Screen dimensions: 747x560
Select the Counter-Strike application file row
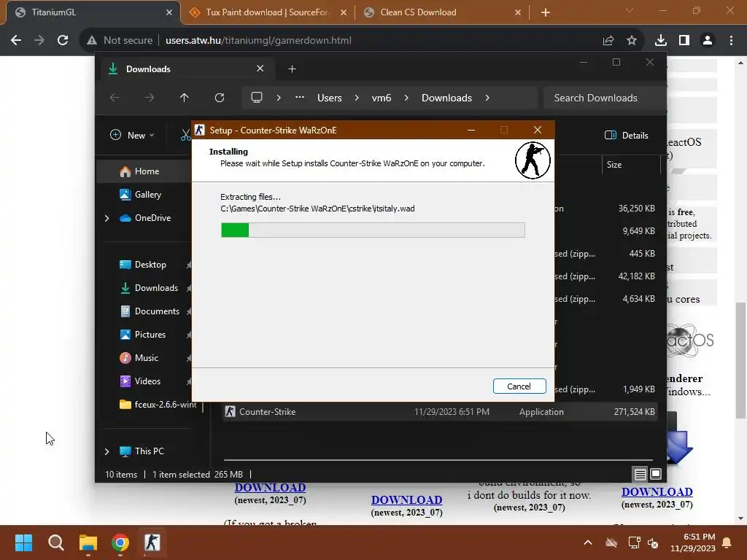point(440,412)
